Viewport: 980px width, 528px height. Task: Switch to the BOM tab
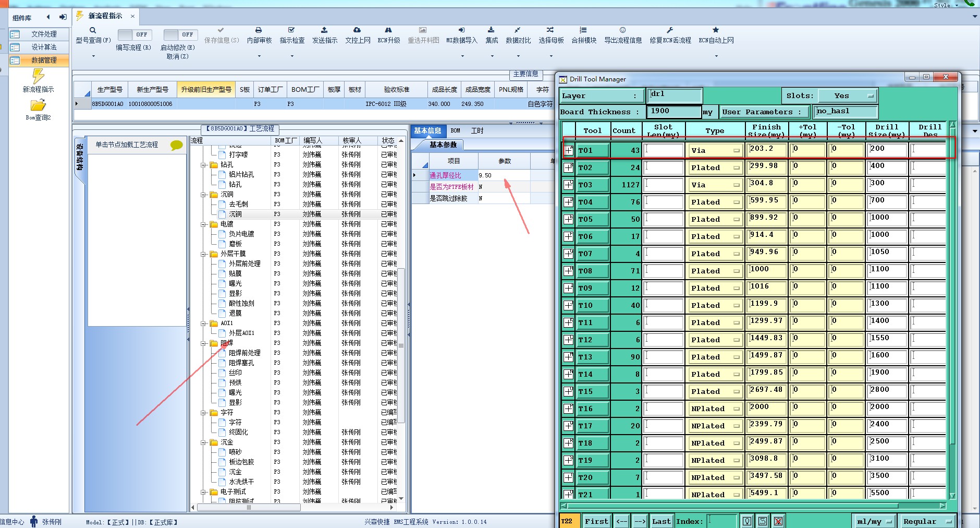pos(456,130)
